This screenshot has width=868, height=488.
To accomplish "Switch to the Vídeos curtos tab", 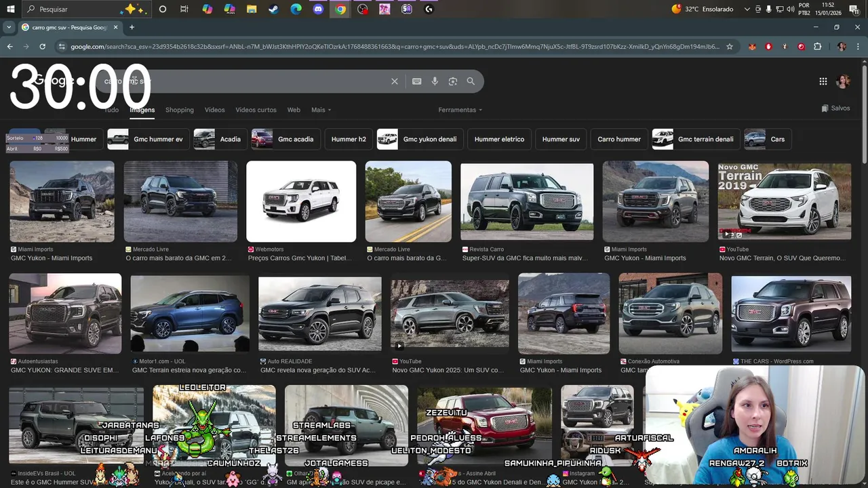I will [256, 110].
